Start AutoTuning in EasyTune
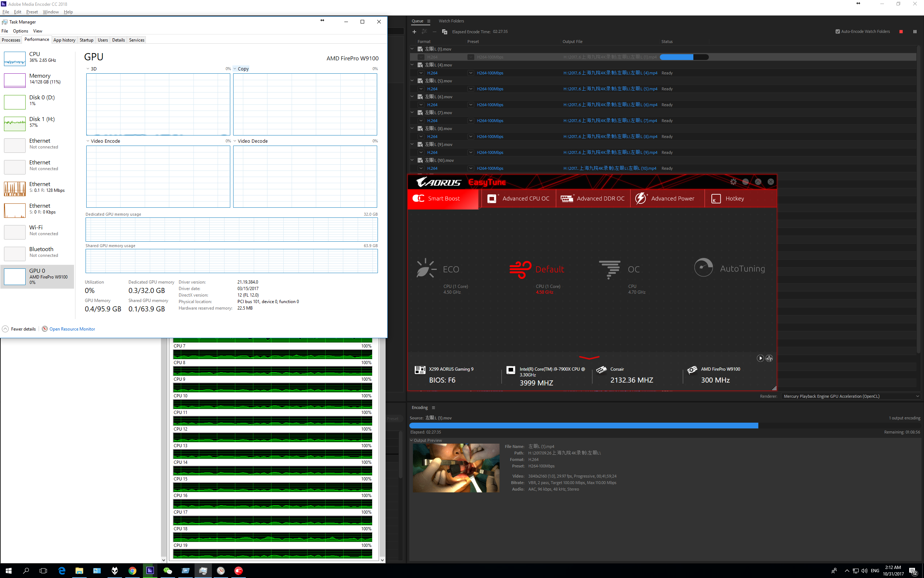This screenshot has width=924, height=578. [729, 268]
